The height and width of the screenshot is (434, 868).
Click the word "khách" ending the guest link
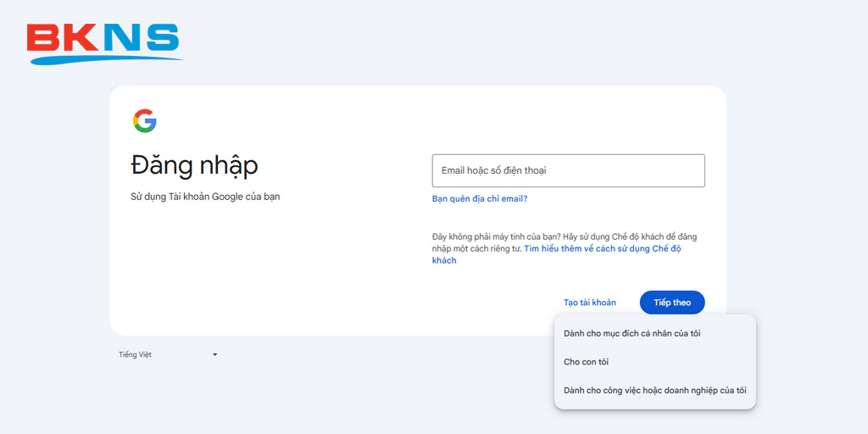pos(444,260)
